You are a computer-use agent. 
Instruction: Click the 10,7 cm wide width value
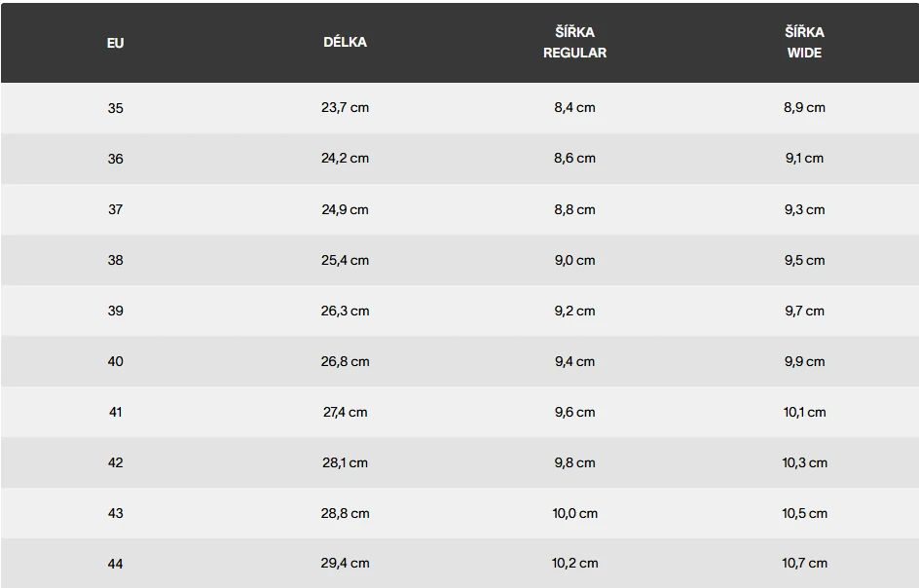804,564
